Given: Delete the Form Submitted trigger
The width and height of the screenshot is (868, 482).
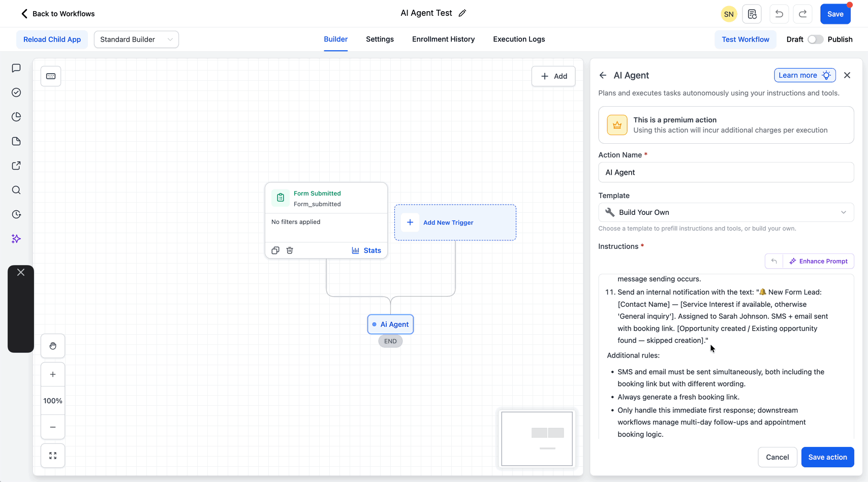Looking at the screenshot, I should tap(290, 250).
